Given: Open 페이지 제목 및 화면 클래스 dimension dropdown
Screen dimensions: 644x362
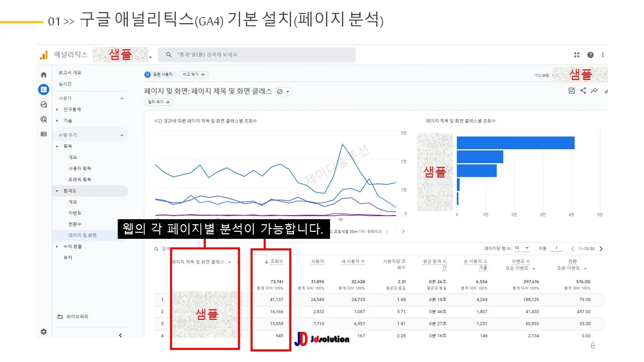Looking at the screenshot, I should 229,262.
